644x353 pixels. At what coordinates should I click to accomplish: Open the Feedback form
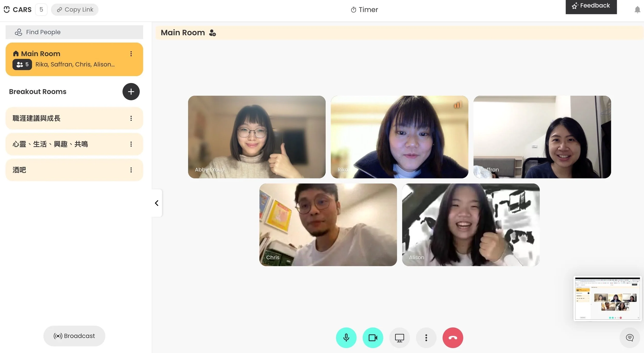coord(591,6)
